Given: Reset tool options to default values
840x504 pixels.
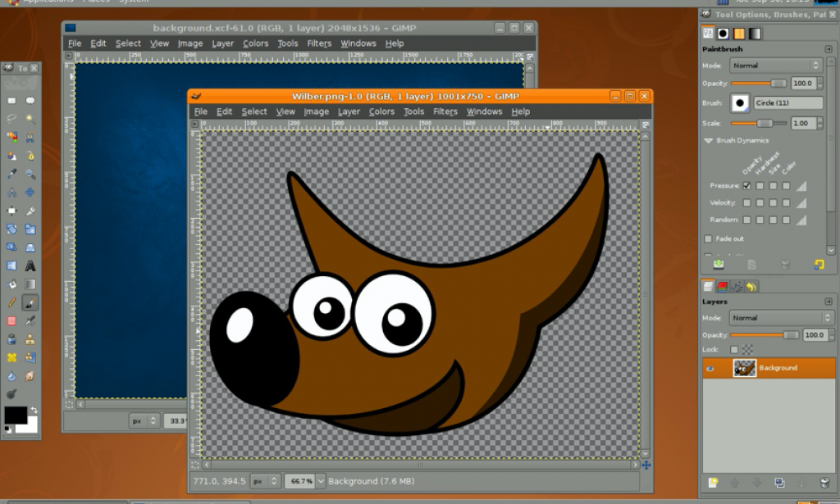Looking at the screenshot, I should click(x=819, y=264).
